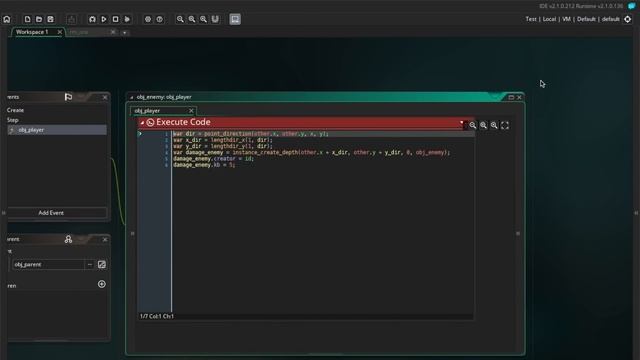Close the obj_player code tab

pos(191,111)
